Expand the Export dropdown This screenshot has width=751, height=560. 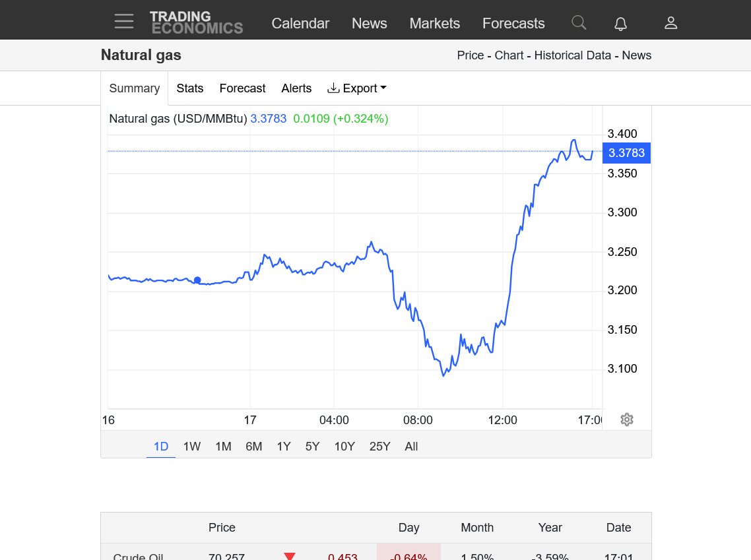[357, 88]
